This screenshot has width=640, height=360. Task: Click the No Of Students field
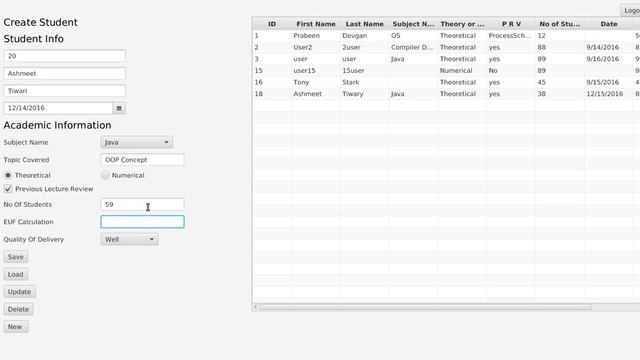tap(142, 204)
